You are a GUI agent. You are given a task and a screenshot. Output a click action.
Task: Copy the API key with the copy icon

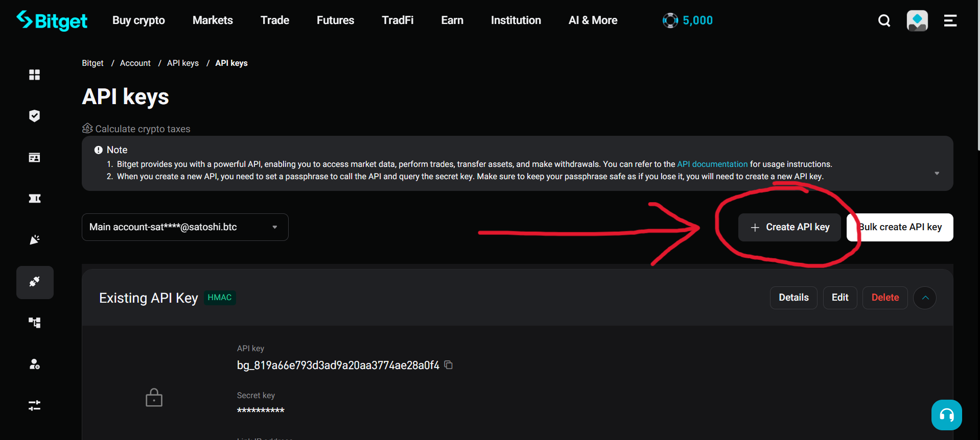(x=448, y=365)
